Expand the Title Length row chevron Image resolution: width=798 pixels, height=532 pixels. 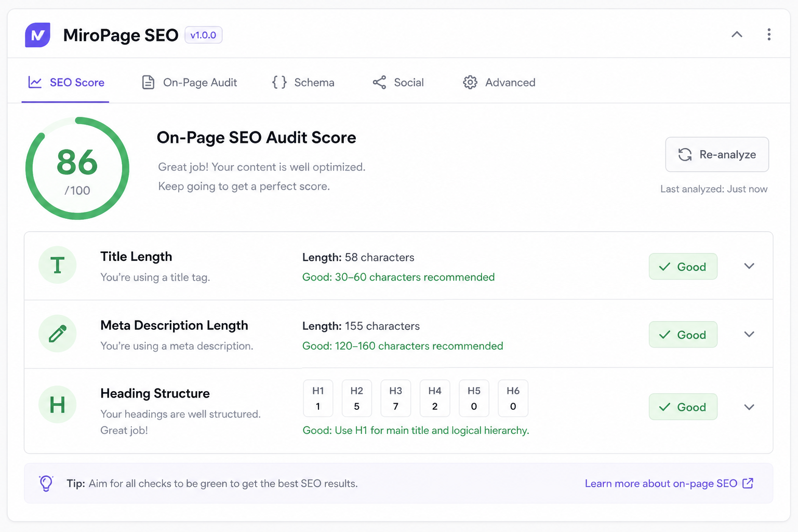tap(749, 266)
